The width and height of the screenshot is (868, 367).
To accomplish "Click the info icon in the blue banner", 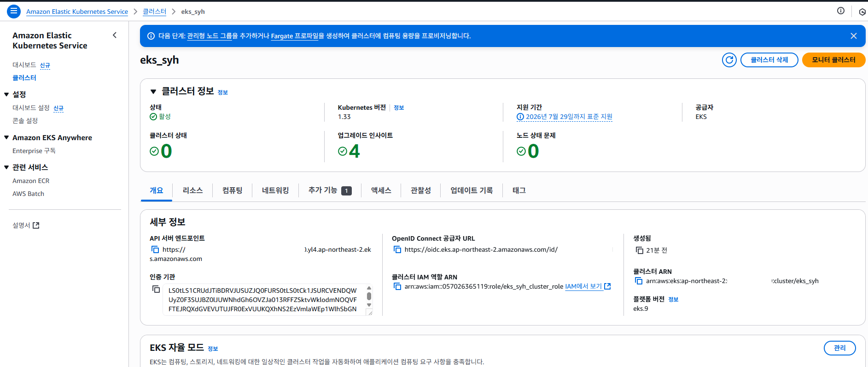I will tap(151, 36).
